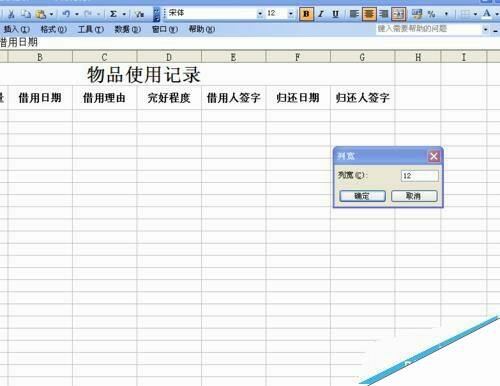This screenshot has height=386, width=500.
Task: Align text left with toolbar icon
Action: pyautogui.click(x=354, y=14)
